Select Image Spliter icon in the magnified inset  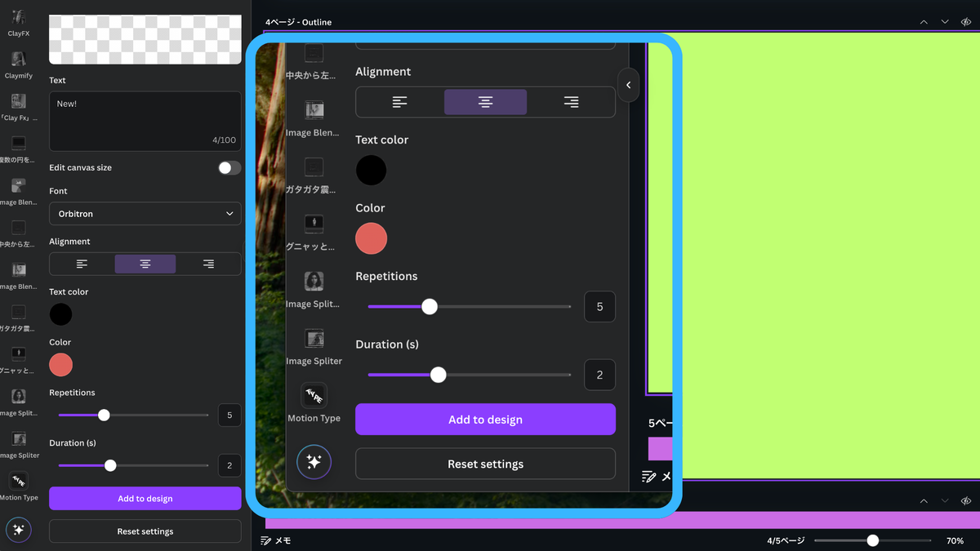(x=314, y=338)
